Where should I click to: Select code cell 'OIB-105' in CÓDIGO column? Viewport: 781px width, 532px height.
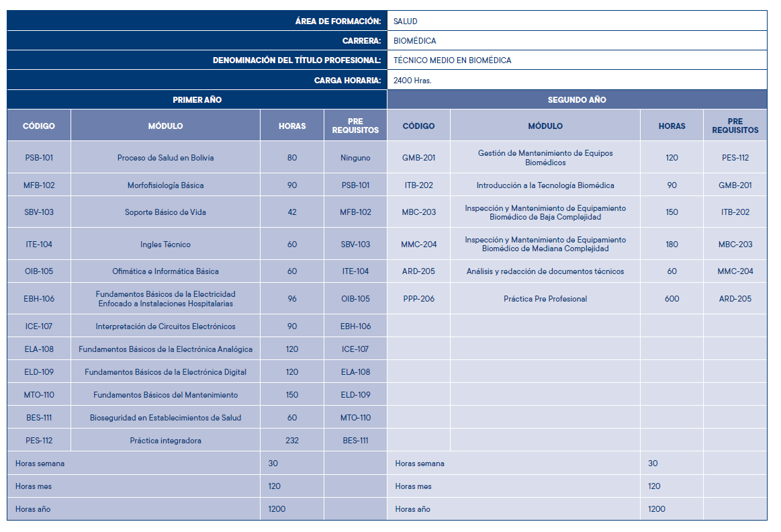coord(39,271)
